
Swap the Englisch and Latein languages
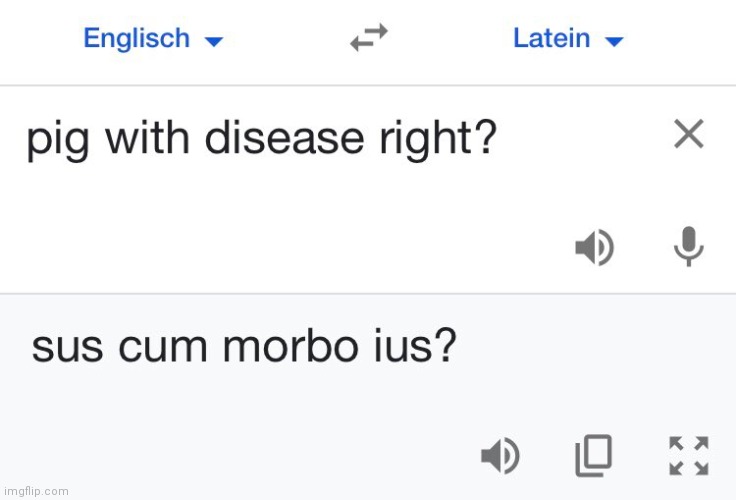click(x=368, y=39)
